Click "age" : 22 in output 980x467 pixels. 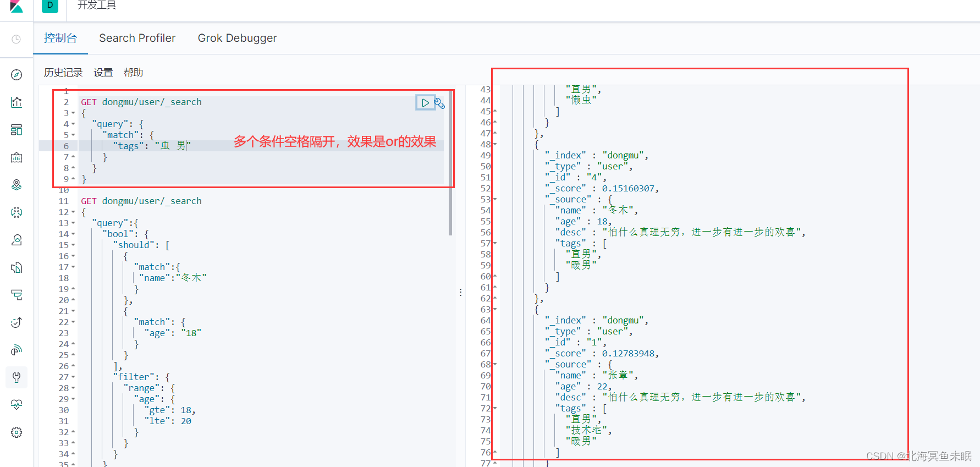coord(584,386)
